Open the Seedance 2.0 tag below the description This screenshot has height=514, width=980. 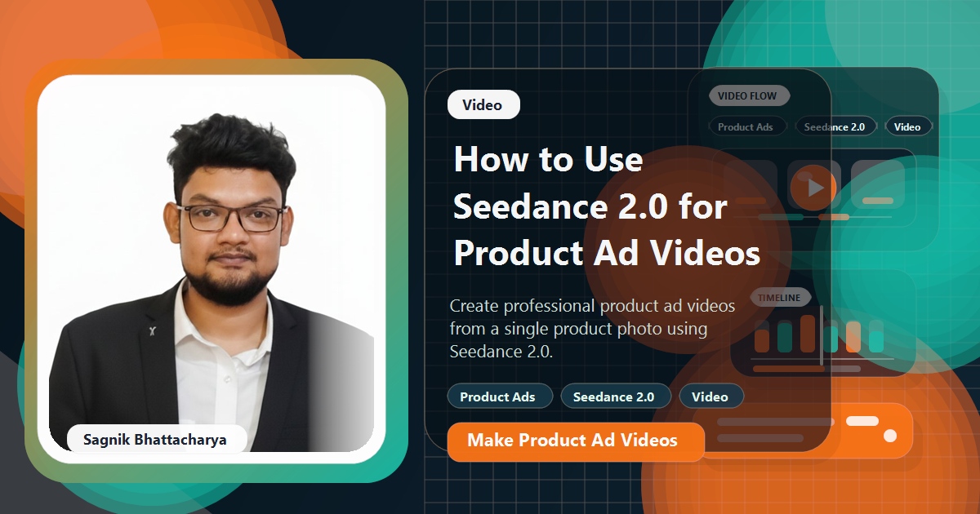(x=616, y=397)
